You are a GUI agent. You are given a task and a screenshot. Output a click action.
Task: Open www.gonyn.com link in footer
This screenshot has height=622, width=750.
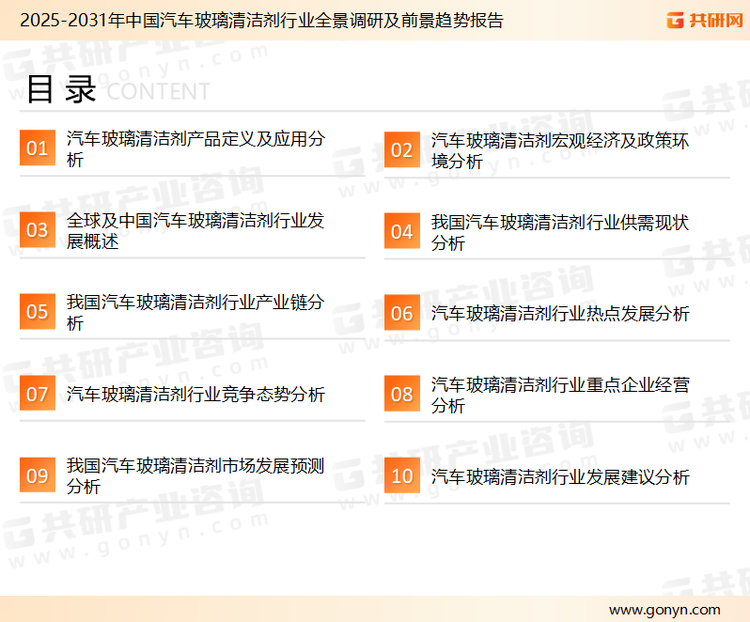[x=664, y=610]
